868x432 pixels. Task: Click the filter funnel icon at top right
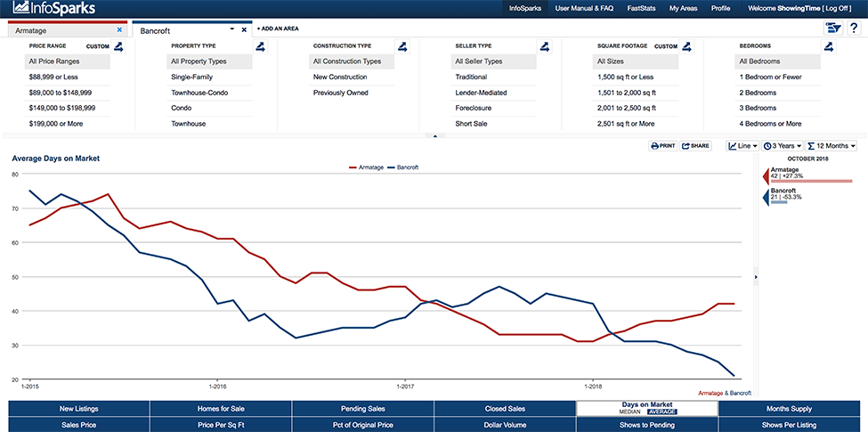(832, 29)
